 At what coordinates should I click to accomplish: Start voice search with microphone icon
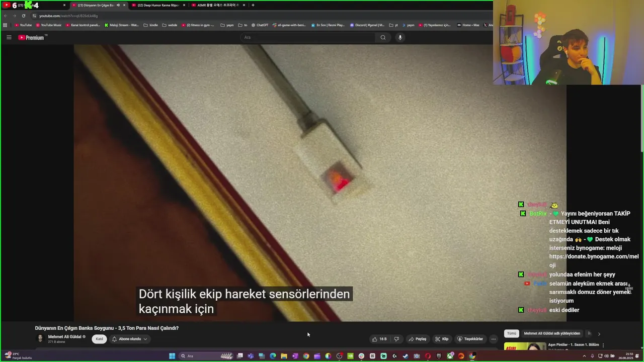coord(400,37)
